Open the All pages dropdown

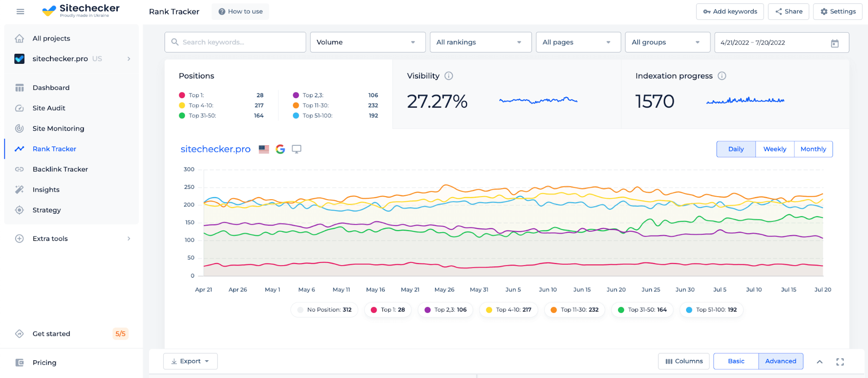pyautogui.click(x=578, y=43)
